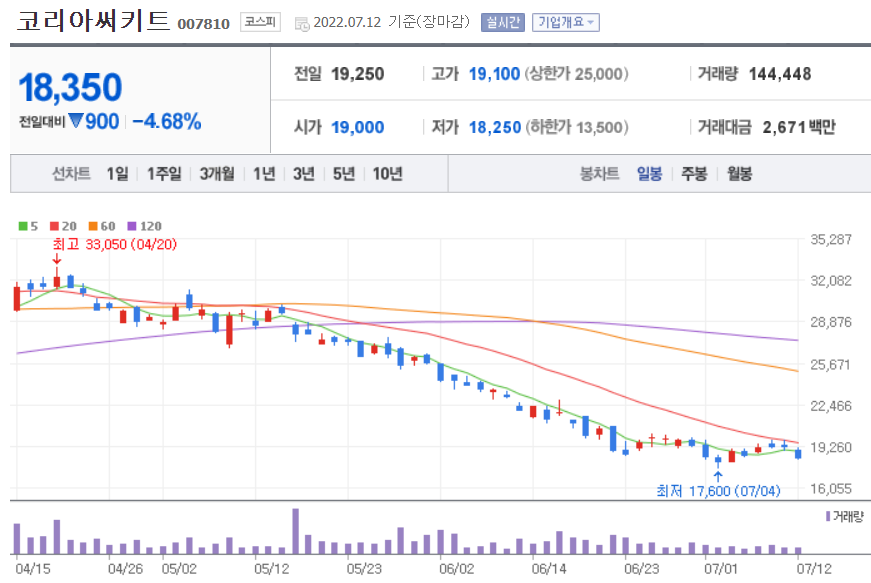The width and height of the screenshot is (871, 583).
Task: Click the current price 18,350
Action: tap(70, 87)
